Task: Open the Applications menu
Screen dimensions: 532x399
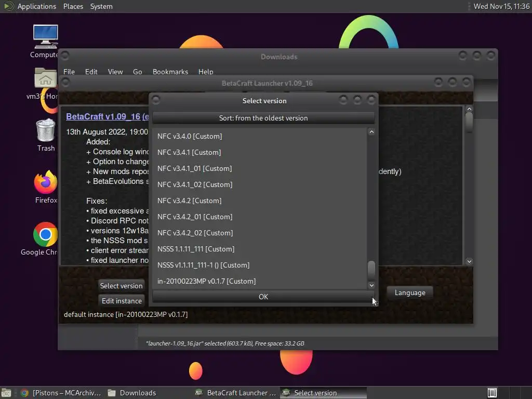Action: [37, 6]
